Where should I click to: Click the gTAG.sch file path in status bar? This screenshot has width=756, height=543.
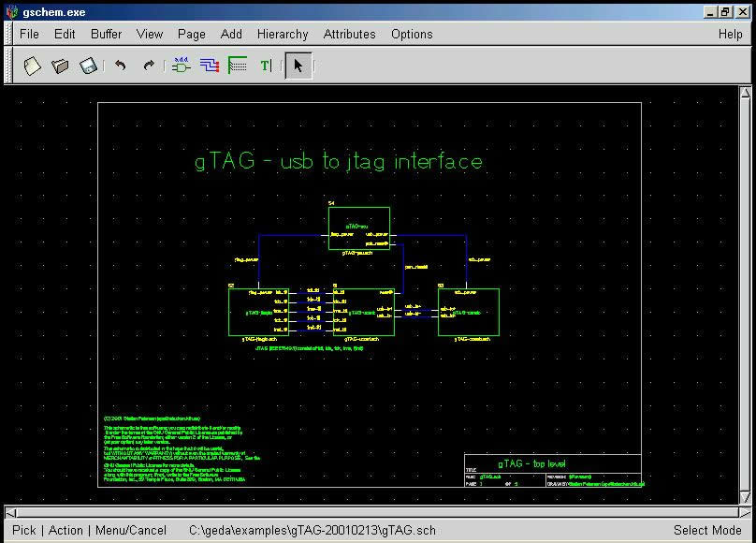click(313, 531)
